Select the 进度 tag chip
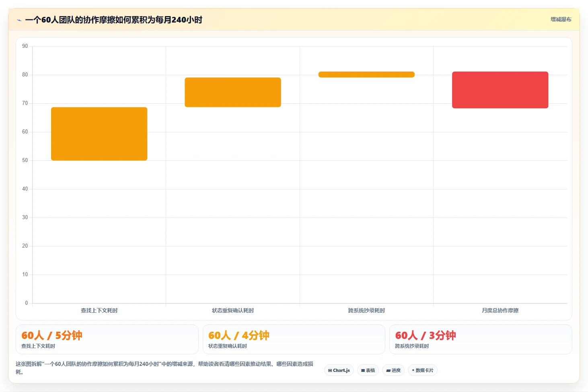 click(393, 370)
